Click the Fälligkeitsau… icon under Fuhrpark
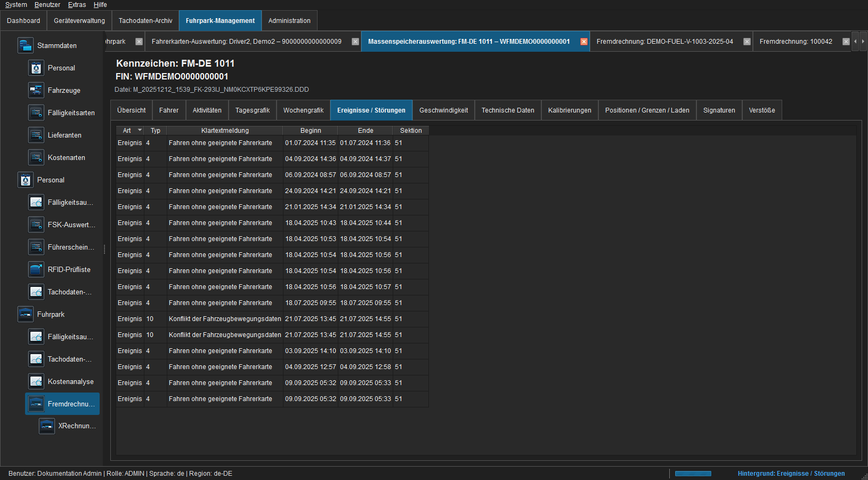This screenshot has height=480, width=868. (36, 337)
